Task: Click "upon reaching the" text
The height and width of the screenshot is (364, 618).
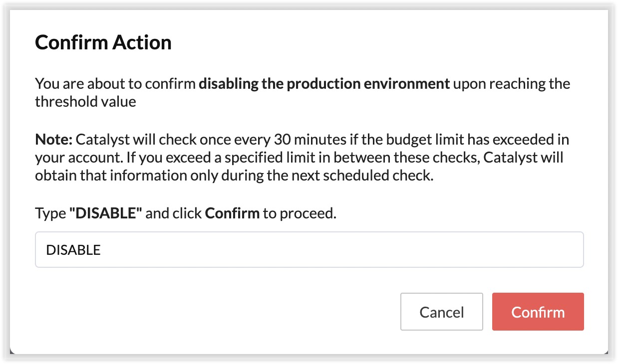Action: [x=512, y=83]
